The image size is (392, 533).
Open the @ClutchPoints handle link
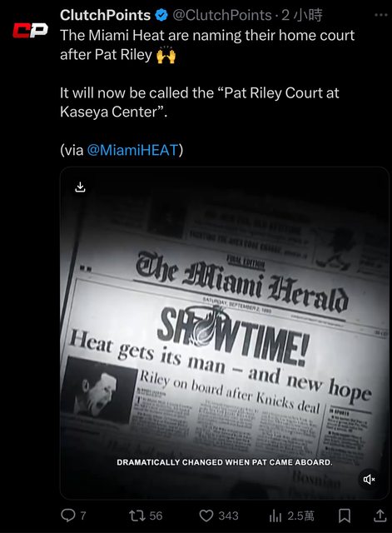tap(222, 15)
